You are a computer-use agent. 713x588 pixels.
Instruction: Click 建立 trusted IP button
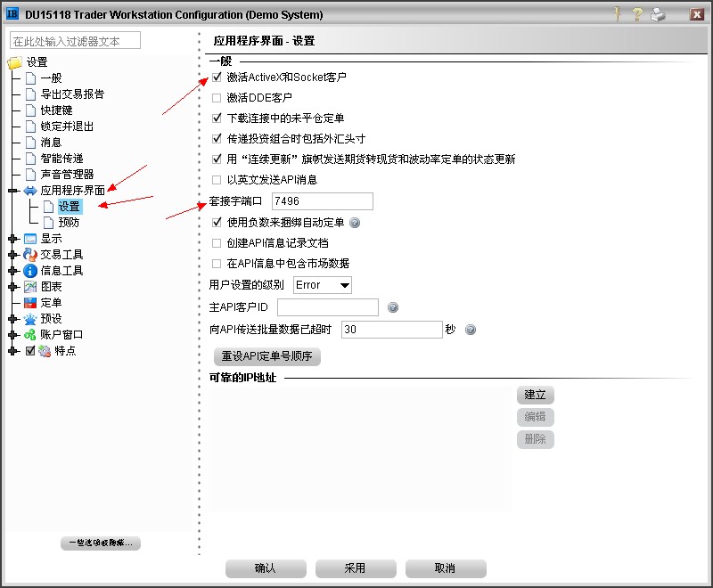(x=536, y=395)
